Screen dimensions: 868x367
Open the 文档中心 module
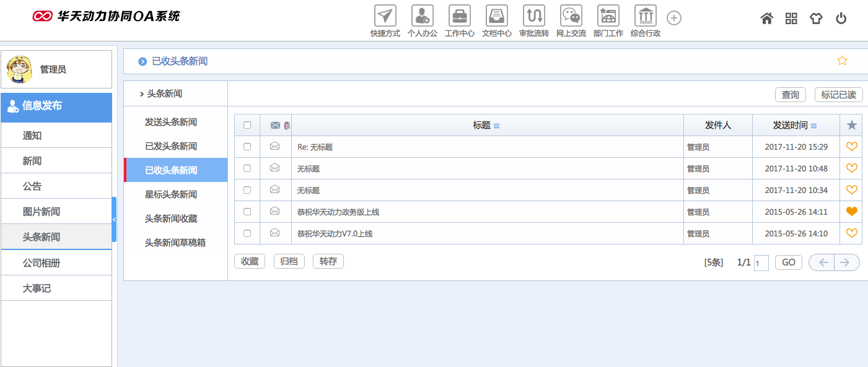tap(496, 19)
